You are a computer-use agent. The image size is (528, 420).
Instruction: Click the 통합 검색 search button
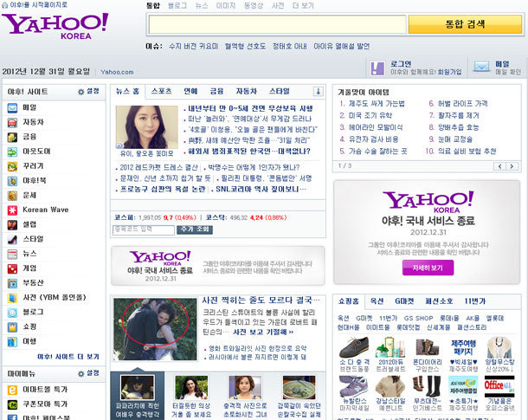tap(465, 24)
